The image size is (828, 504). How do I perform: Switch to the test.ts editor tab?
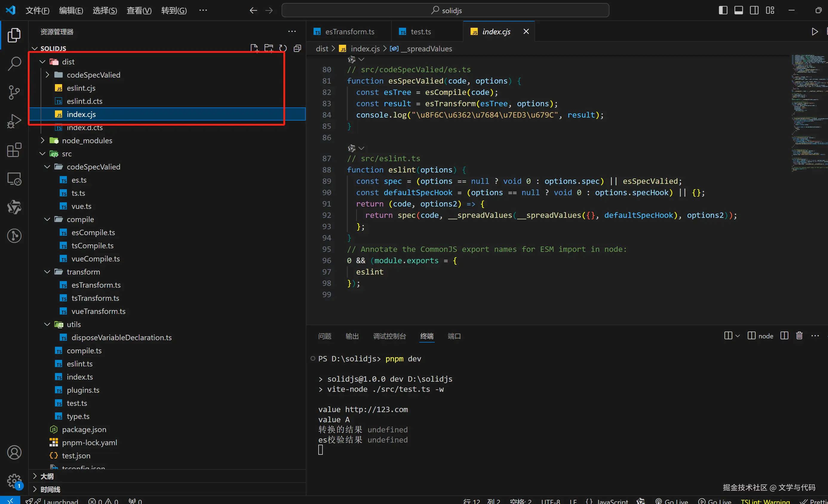click(420, 32)
